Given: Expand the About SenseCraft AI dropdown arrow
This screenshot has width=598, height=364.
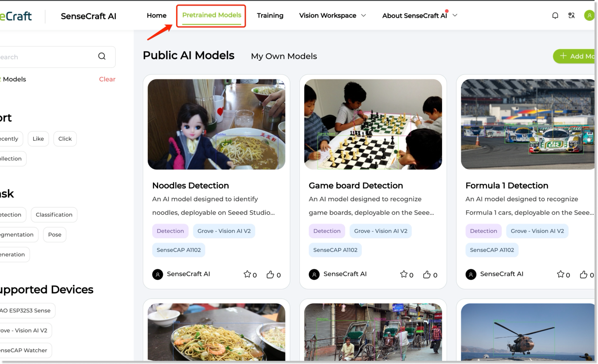Looking at the screenshot, I should 455,15.
